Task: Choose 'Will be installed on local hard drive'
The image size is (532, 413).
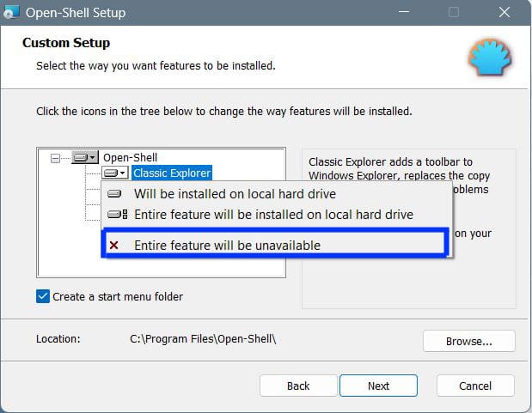Action: [277, 194]
